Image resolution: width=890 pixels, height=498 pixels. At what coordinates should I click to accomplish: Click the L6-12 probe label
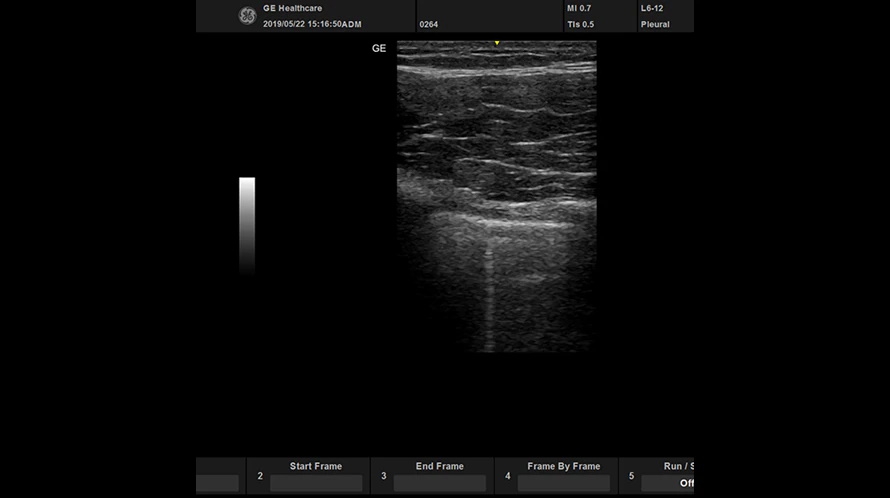[653, 8]
